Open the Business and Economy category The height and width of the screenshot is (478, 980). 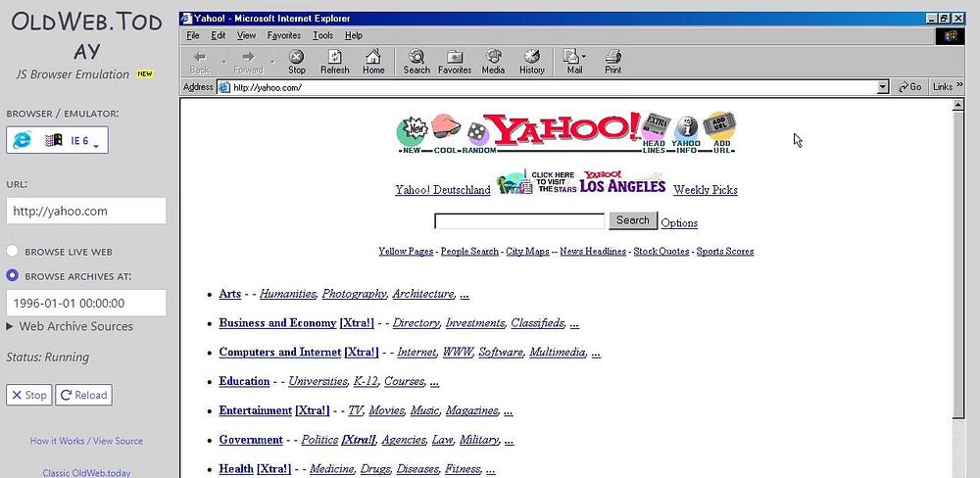pos(277,323)
